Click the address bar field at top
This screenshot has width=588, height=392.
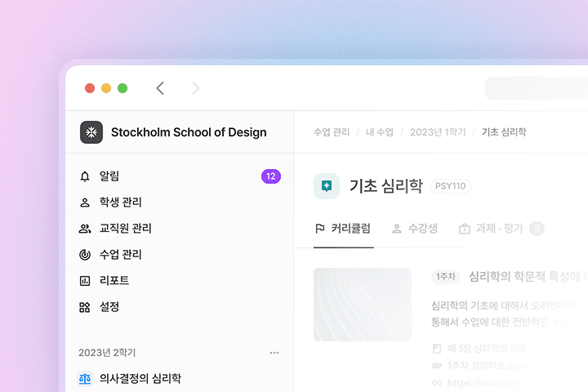(x=537, y=88)
